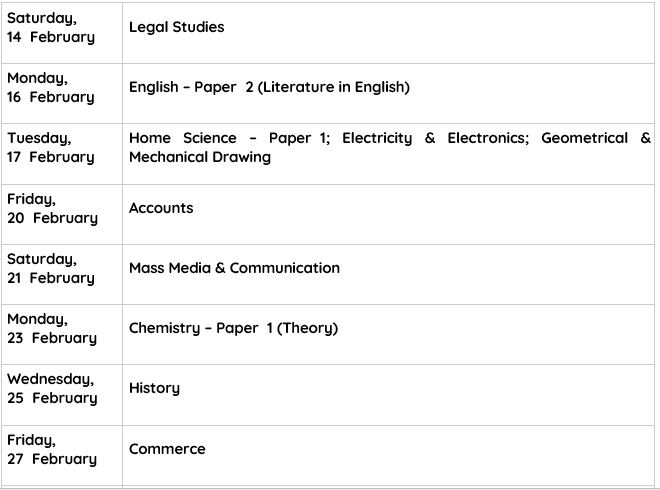Image resolution: width=660 pixels, height=490 pixels.
Task: Click the Wednesday, 25 February date cell
Action: (x=52, y=388)
